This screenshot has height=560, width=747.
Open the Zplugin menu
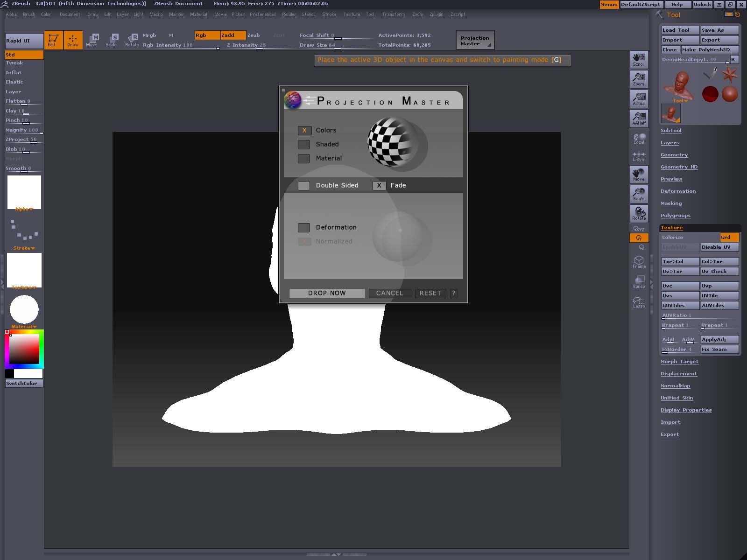pos(436,14)
